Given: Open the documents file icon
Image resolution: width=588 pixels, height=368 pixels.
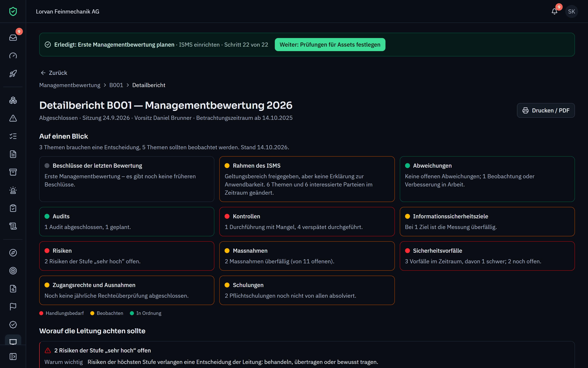Looking at the screenshot, I should 13,154.
